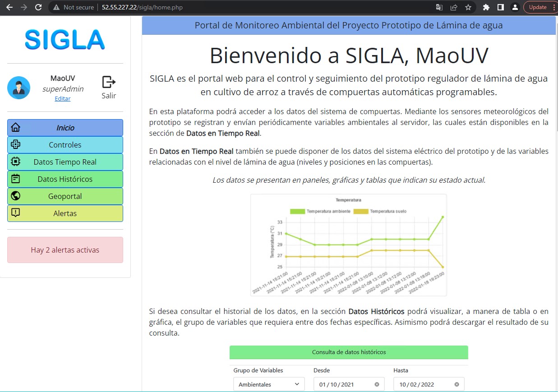Click the gamepad icon beside Controles

[16, 145]
